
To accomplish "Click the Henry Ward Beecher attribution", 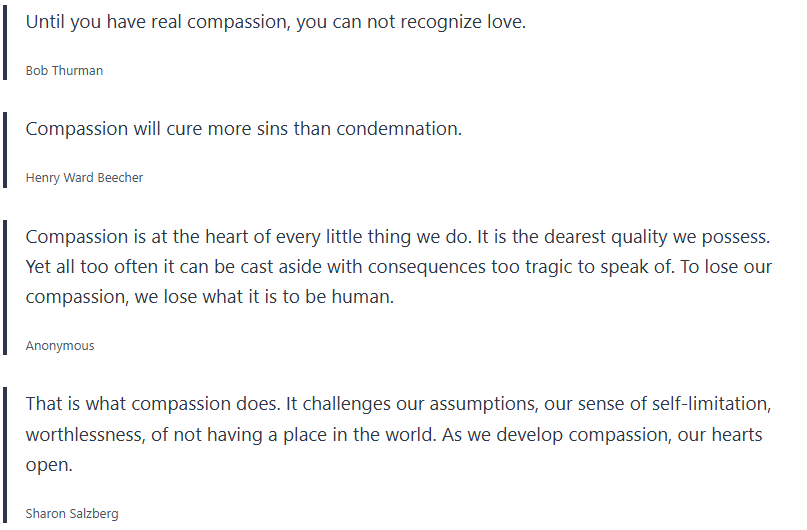I will pyautogui.click(x=84, y=177).
